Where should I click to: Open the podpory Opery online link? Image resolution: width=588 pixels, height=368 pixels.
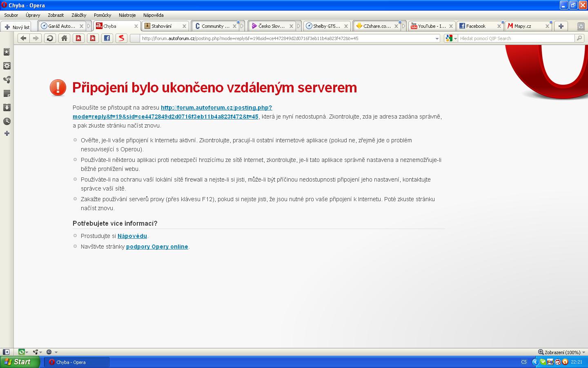click(x=157, y=247)
